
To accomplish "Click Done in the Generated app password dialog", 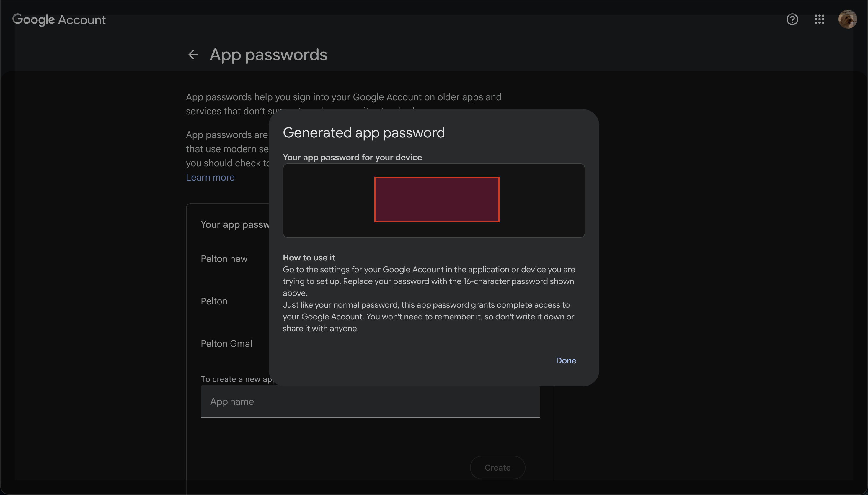I will [x=566, y=360].
